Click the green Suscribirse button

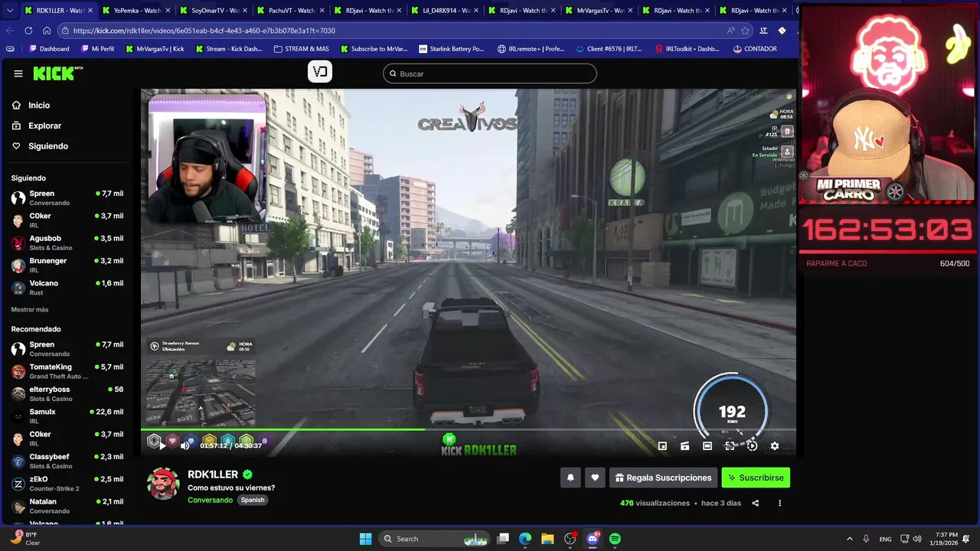pyautogui.click(x=756, y=478)
